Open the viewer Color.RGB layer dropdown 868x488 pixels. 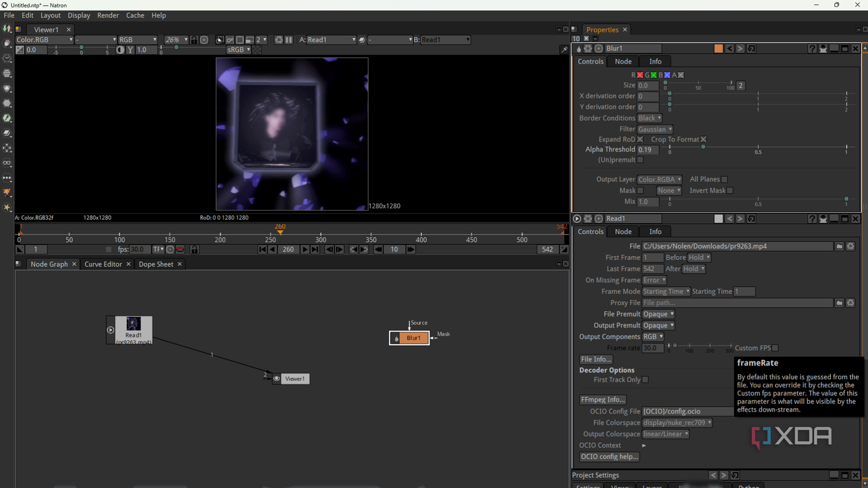[45, 40]
